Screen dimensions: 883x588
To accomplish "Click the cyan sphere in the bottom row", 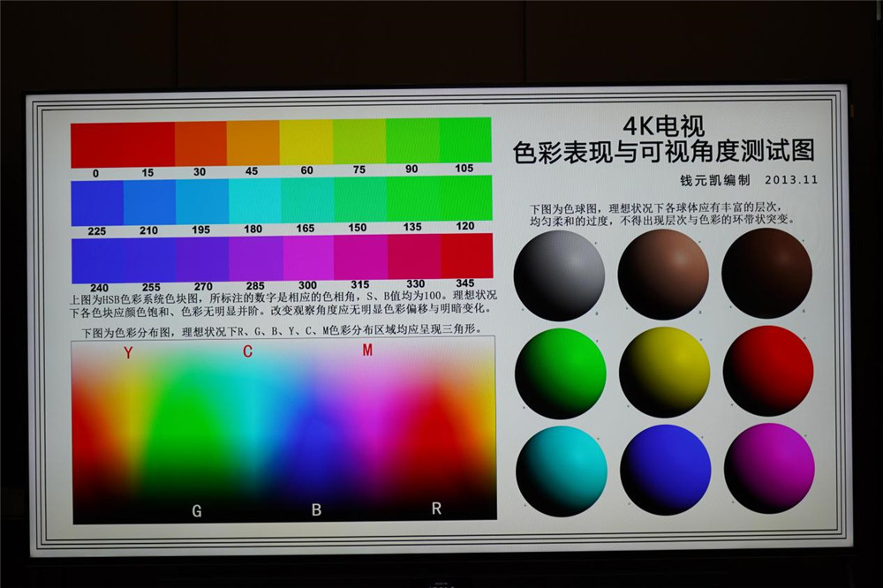I will point(562,469).
